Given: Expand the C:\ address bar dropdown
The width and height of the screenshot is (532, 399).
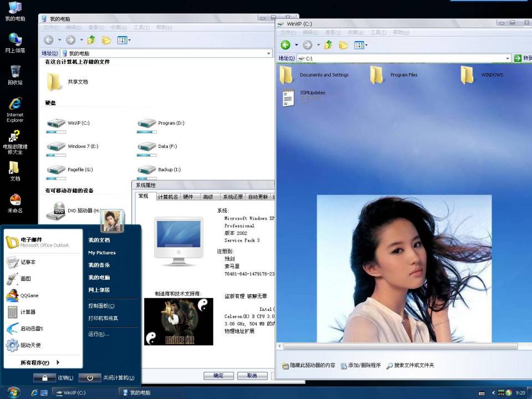Looking at the screenshot, I should (508, 58).
